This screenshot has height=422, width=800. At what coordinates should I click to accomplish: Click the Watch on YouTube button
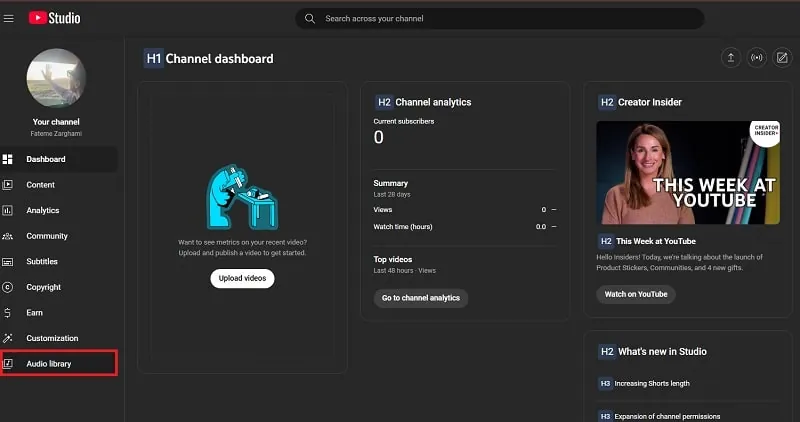636,294
